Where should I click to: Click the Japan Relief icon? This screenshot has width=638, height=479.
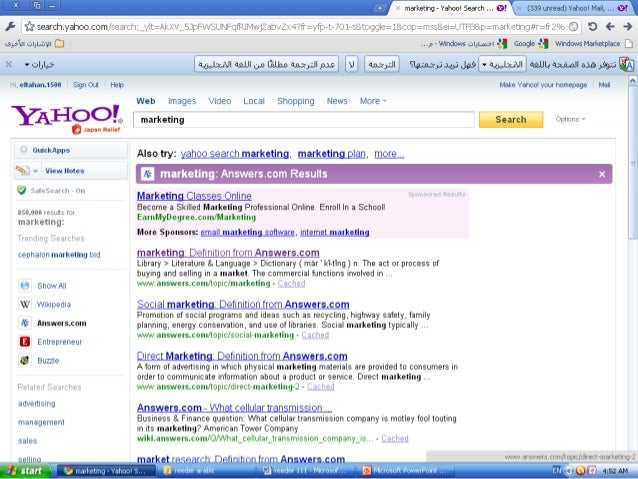pos(76,129)
